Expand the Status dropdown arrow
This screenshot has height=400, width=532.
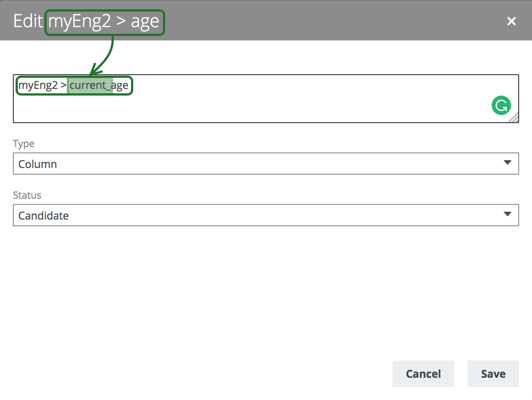point(508,214)
